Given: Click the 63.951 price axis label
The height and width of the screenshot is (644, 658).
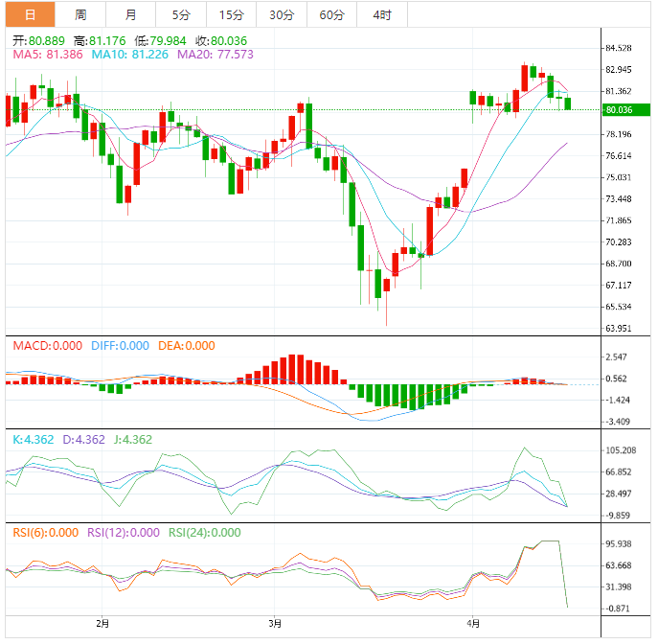Looking at the screenshot, I should [x=619, y=329].
